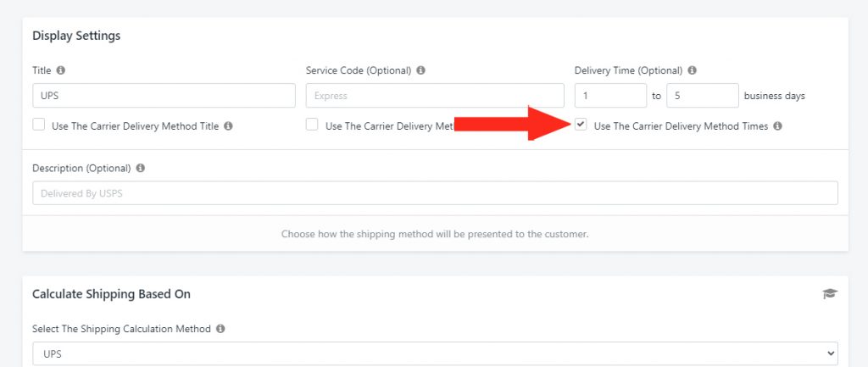
Task: Open the graduation cap tutorial icon
Action: click(830, 294)
